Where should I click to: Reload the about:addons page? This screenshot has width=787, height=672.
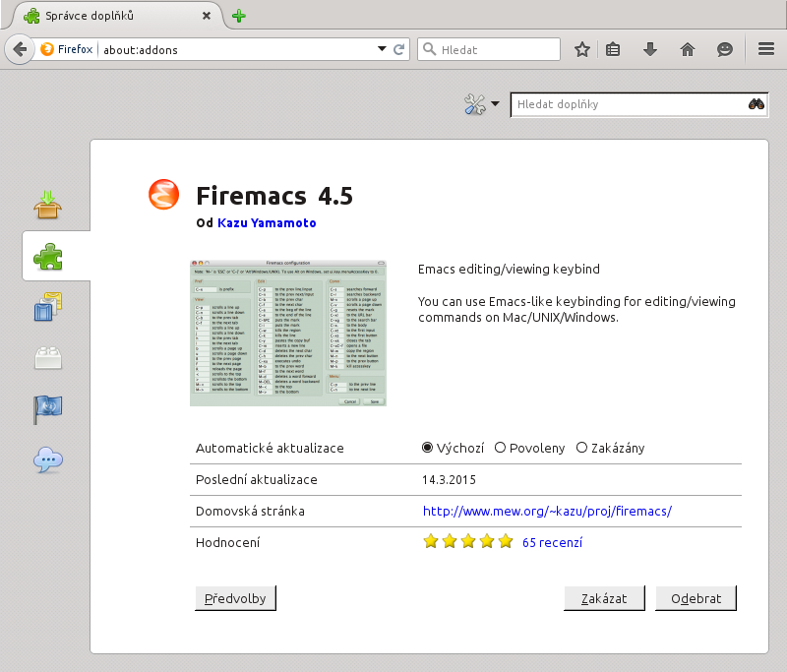coord(399,49)
